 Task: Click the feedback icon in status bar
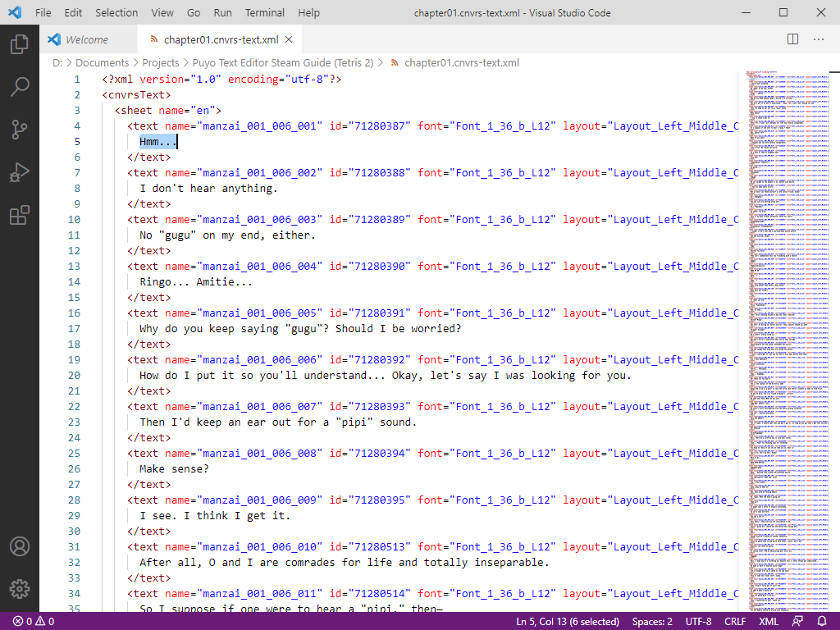(x=797, y=622)
